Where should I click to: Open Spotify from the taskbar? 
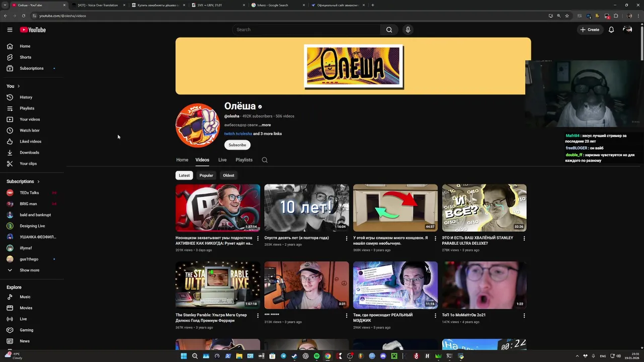coord(316,356)
